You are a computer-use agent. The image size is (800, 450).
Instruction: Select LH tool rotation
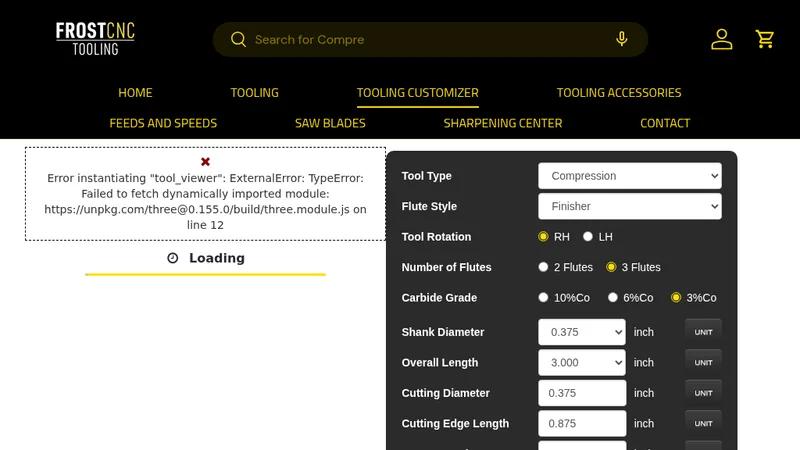tap(588, 237)
